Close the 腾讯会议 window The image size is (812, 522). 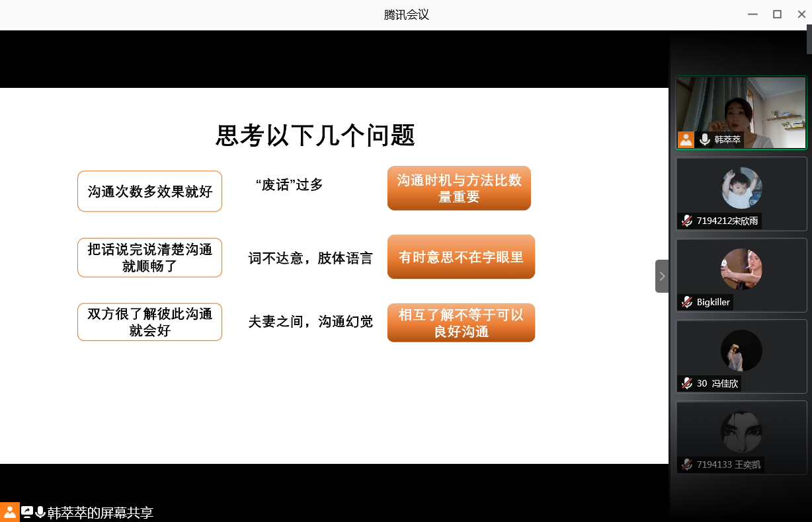[x=801, y=14]
